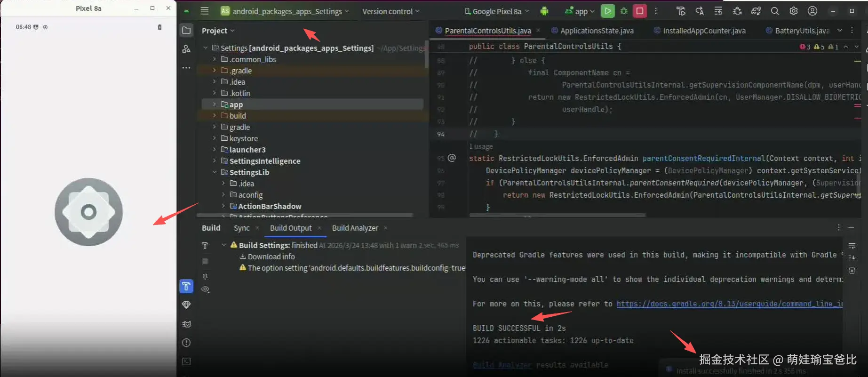This screenshot has width=868, height=377.
Task: Collapse the SettingsLib folder
Action: (x=215, y=172)
